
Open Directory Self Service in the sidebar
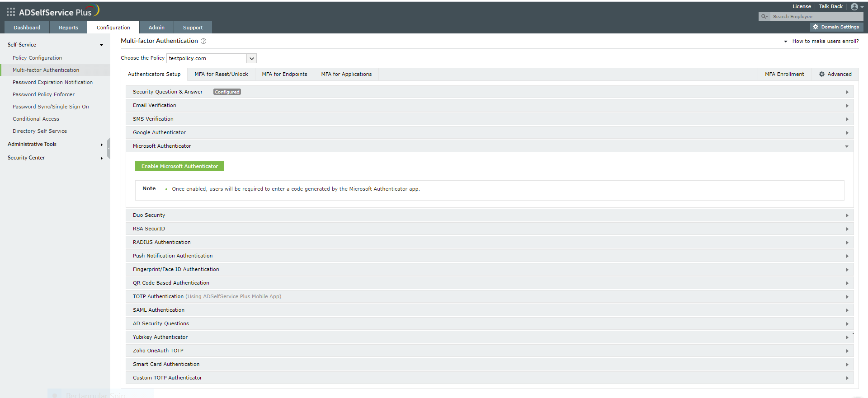click(40, 131)
